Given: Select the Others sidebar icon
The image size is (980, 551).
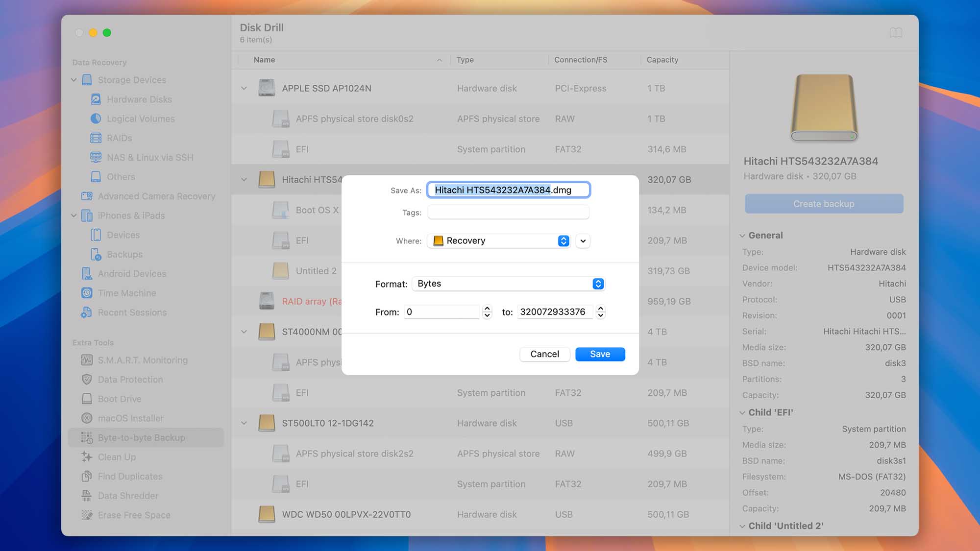Looking at the screenshot, I should 96,177.
